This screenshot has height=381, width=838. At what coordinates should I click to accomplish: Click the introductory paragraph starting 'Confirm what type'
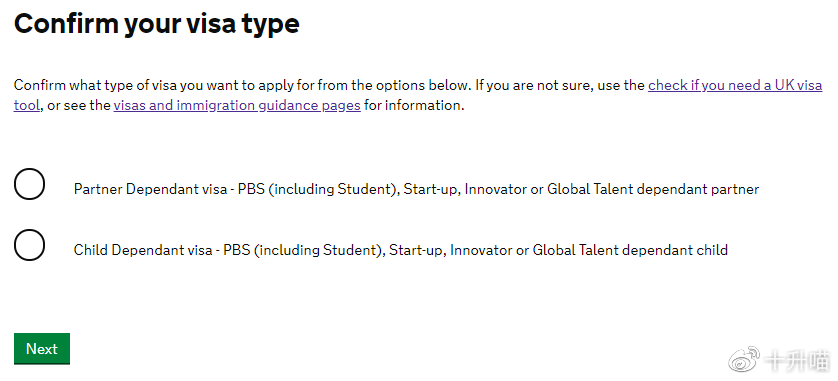418,95
